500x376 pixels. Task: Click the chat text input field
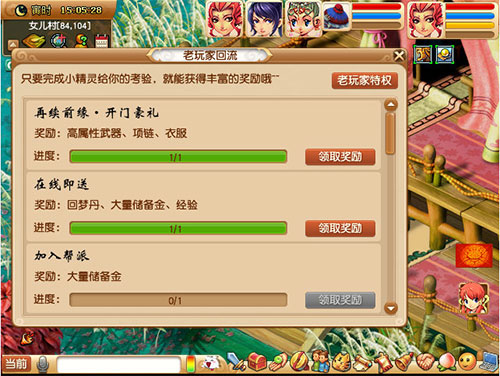(x=118, y=364)
